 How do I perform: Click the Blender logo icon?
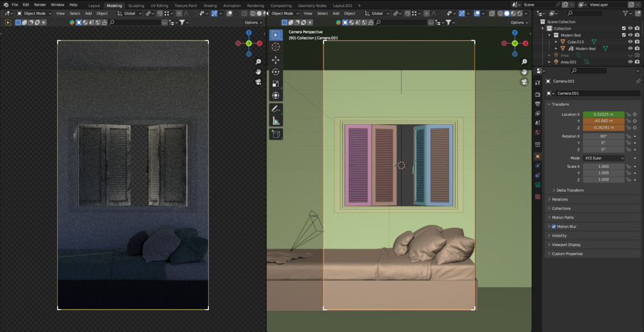(x=4, y=5)
